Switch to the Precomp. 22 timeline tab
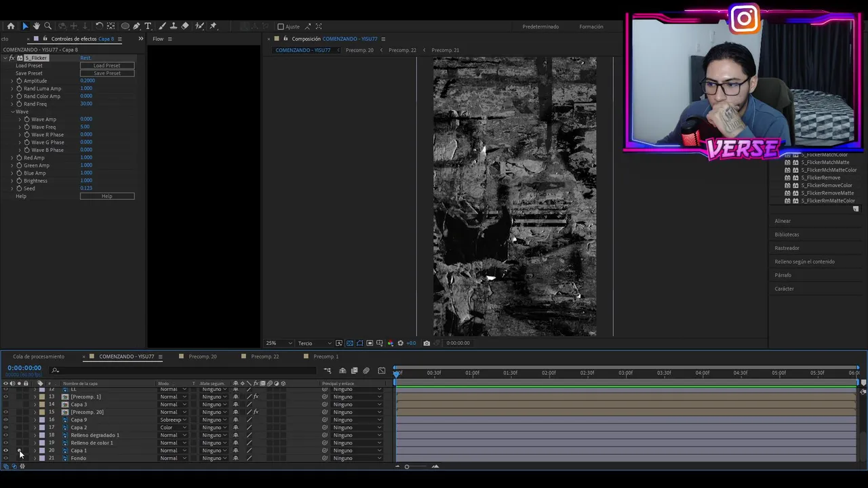The image size is (868, 488). click(264, 357)
